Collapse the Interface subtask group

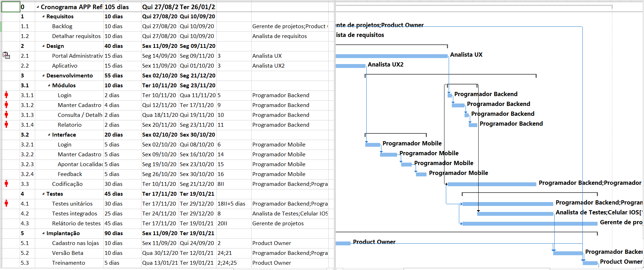(x=49, y=135)
